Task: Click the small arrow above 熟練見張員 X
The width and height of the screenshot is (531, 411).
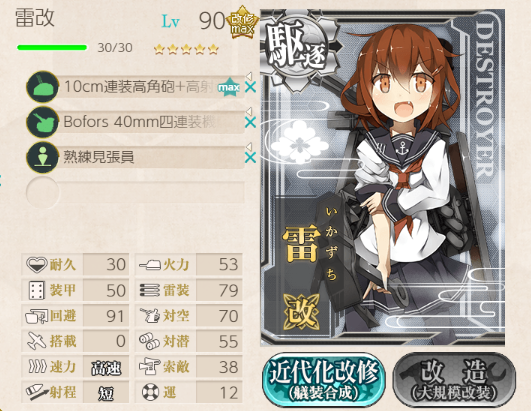Action: point(249,146)
